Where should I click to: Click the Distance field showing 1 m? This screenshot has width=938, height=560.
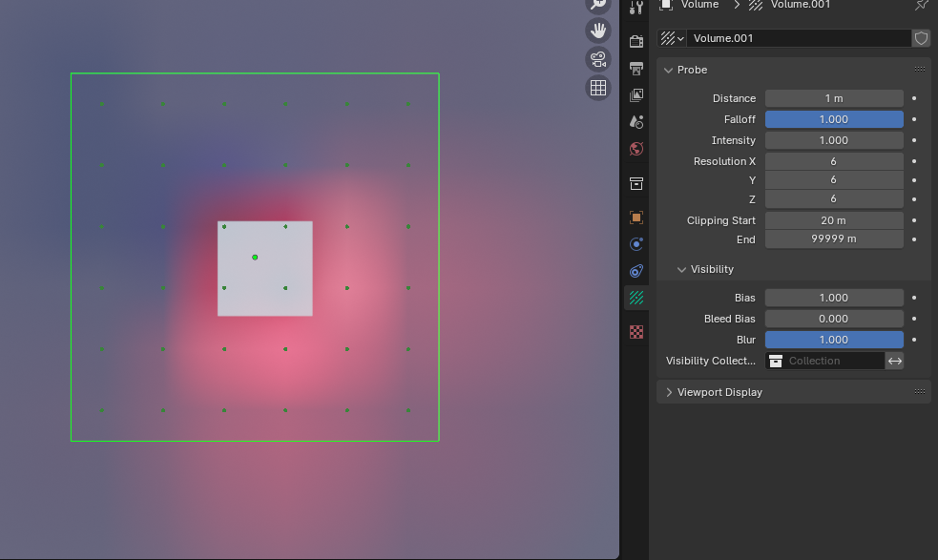coord(834,98)
